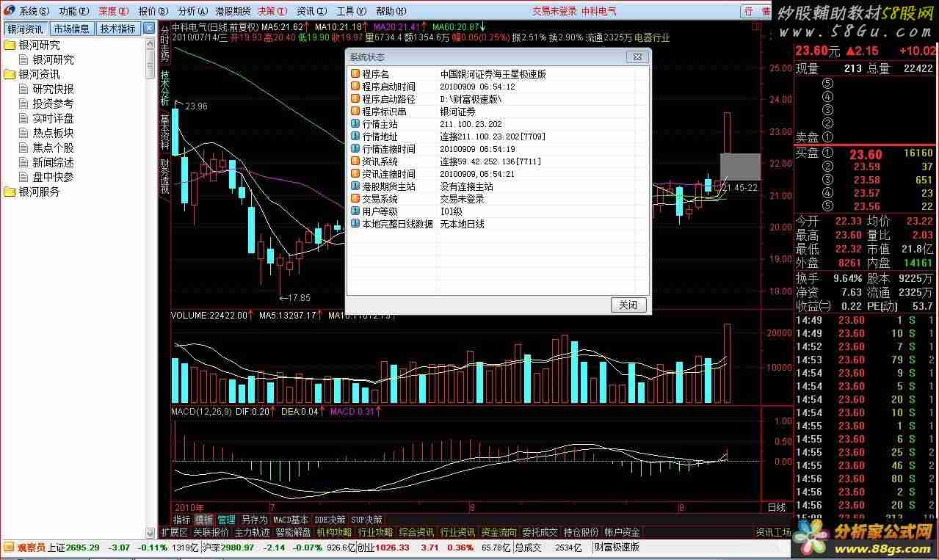
Task: Select the SUP决策 template tab
Action: tap(366, 520)
